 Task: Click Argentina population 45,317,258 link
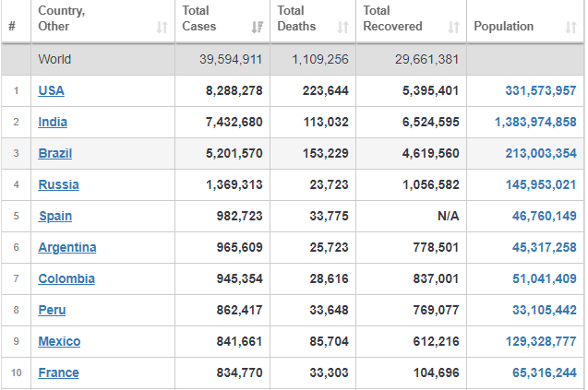pyautogui.click(x=544, y=248)
